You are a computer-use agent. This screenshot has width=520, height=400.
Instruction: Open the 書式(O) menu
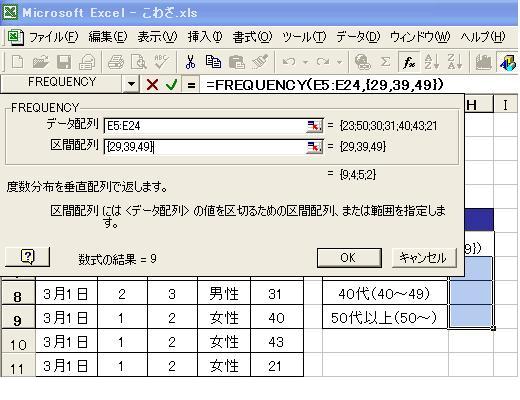coord(252,37)
